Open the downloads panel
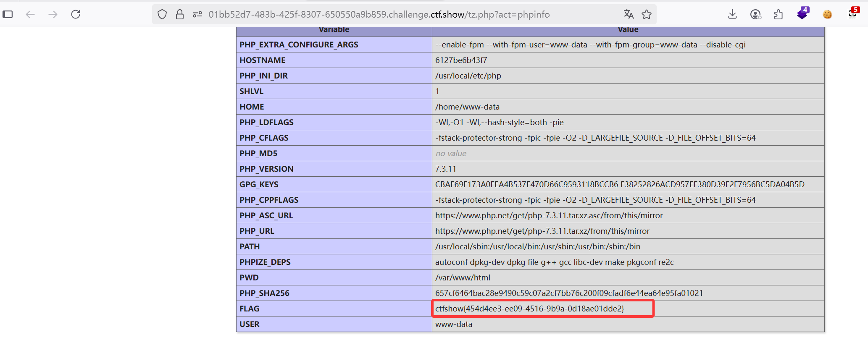Screen dimensions: 868x340 click(x=732, y=14)
